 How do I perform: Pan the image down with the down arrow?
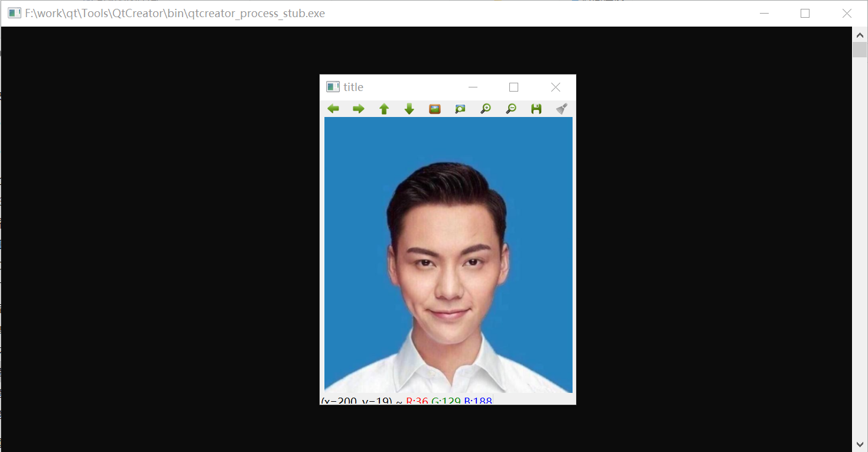409,109
